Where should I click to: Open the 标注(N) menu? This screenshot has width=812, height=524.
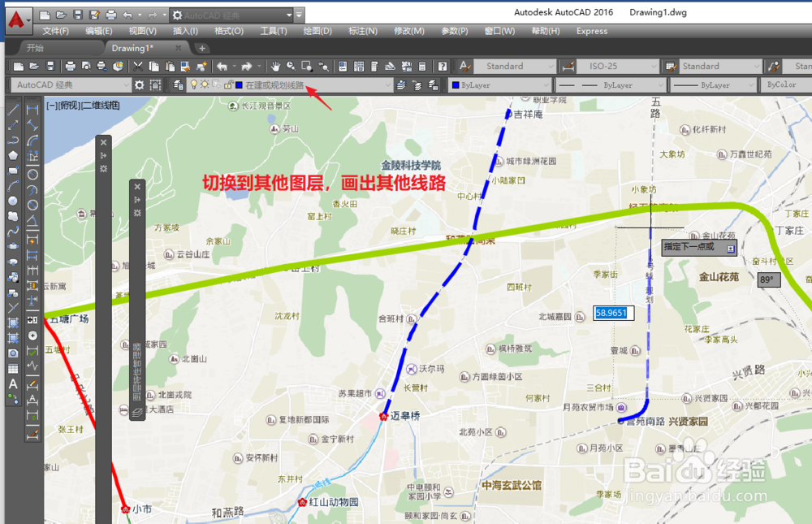[x=363, y=31]
